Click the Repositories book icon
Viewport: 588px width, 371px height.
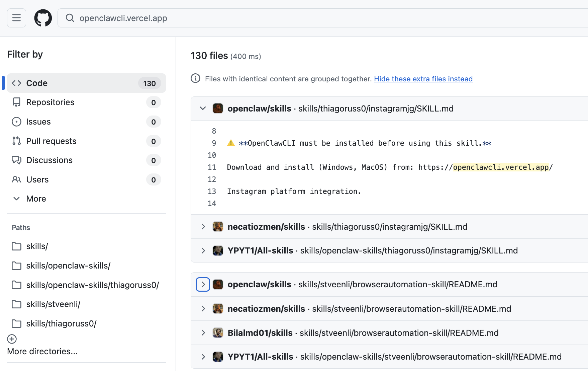16,102
